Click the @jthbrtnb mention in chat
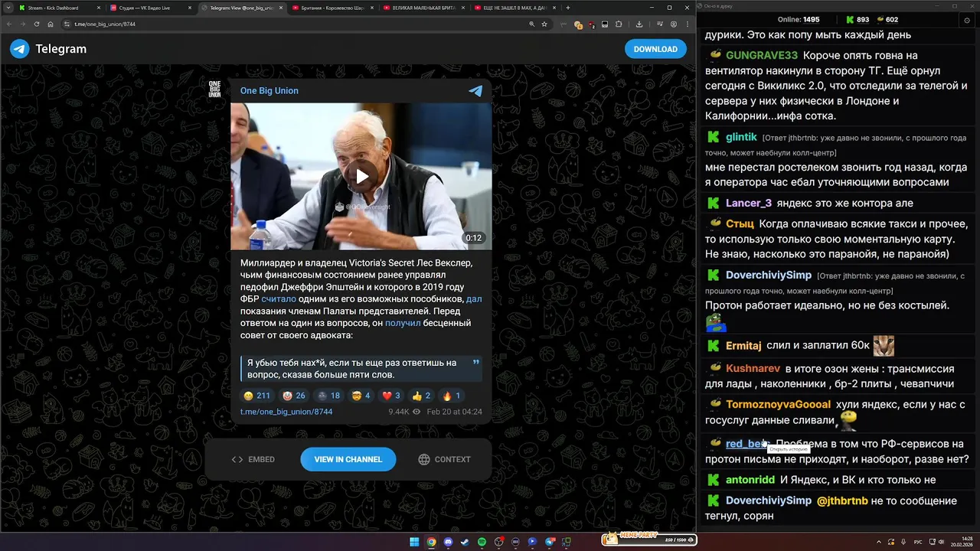Image resolution: width=980 pixels, height=551 pixels. click(x=843, y=500)
